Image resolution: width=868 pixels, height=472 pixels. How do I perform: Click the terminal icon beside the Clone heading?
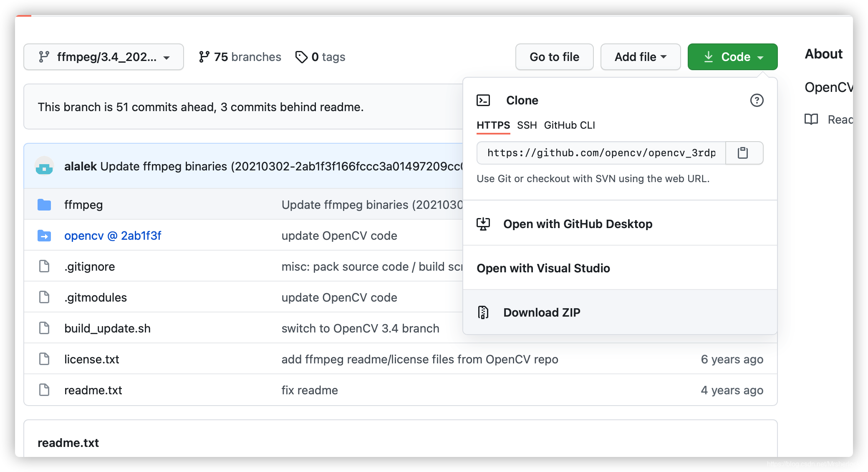[483, 100]
